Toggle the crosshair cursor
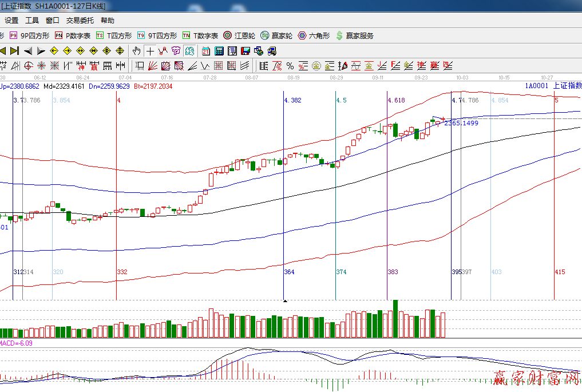 click(150, 51)
